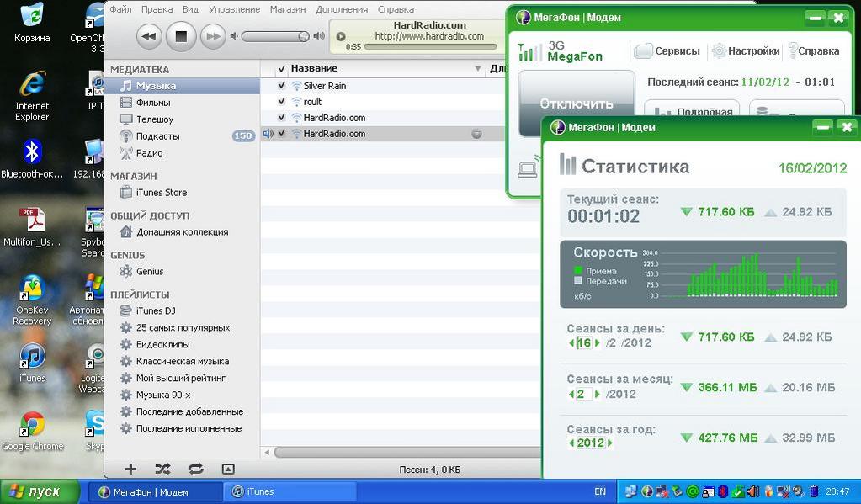Sort by the Название column arrow
The image size is (861, 504).
click(478, 69)
